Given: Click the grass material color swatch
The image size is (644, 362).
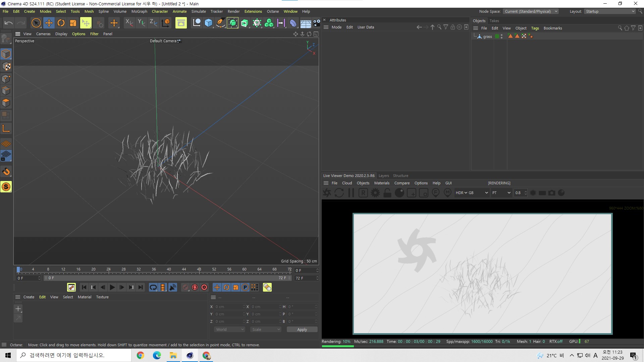Looking at the screenshot, I should [497, 36].
